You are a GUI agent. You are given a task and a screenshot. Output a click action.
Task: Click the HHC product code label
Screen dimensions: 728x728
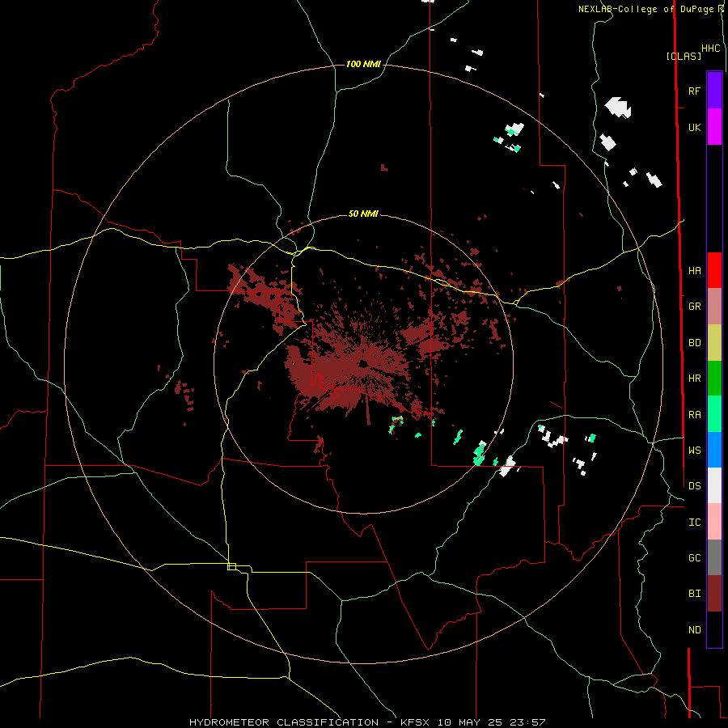[711, 49]
